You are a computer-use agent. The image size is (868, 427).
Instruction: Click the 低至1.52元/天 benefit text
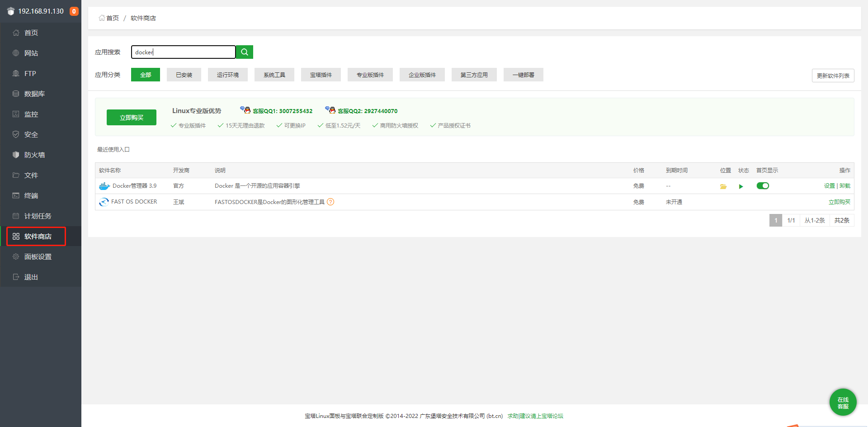click(x=343, y=126)
